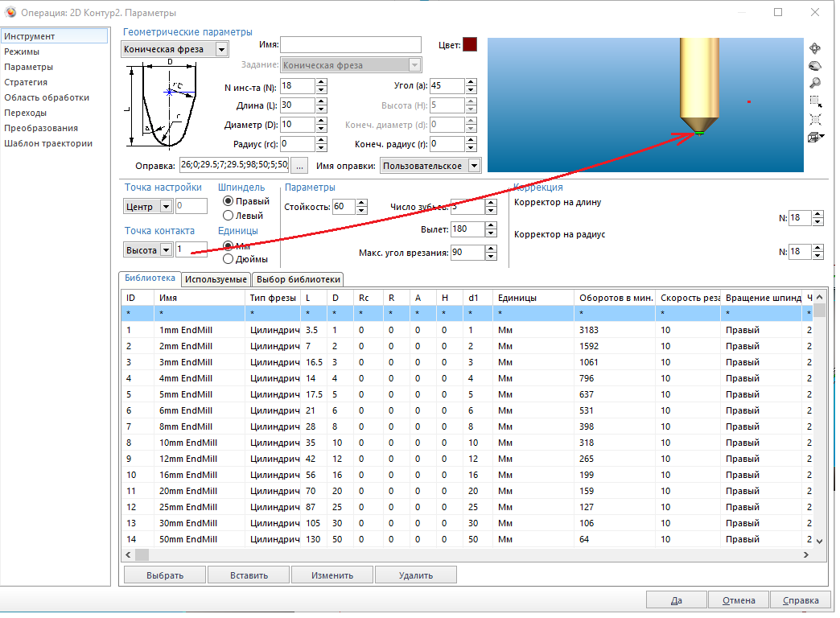The height and width of the screenshot is (618, 840).
Task: Adjust the Корректор на радиус N spinner
Action: coord(817,251)
